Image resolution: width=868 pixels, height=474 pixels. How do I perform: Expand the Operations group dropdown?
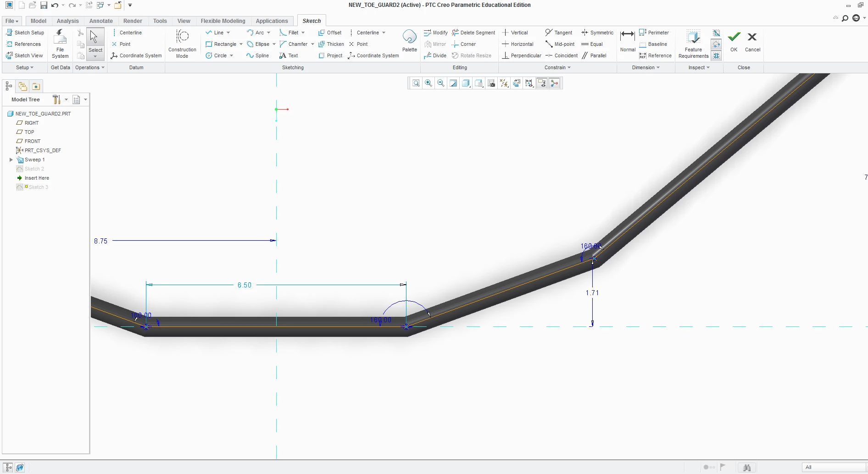[90, 67]
